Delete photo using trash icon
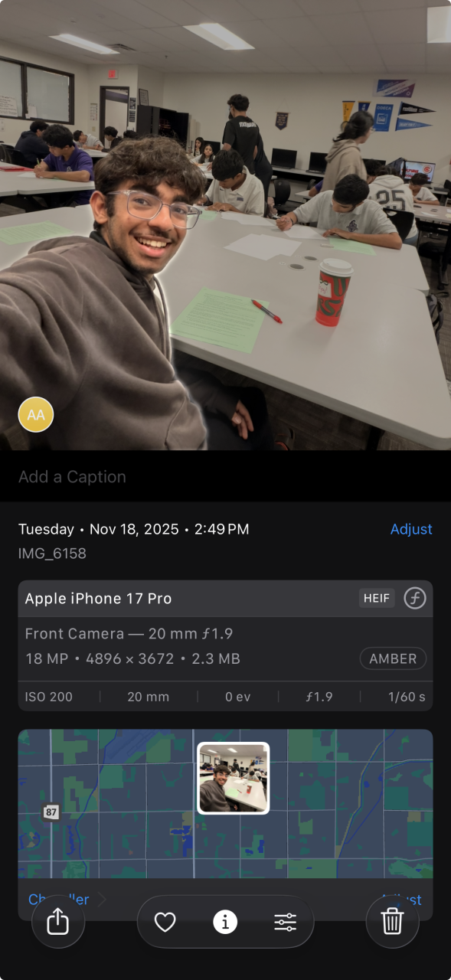451x980 pixels. [393, 922]
